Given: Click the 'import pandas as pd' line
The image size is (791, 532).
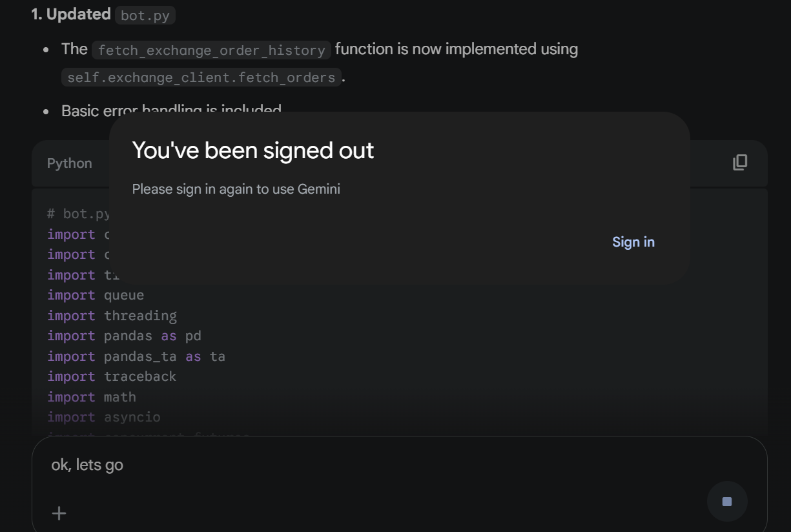Looking at the screenshot, I should [124, 336].
